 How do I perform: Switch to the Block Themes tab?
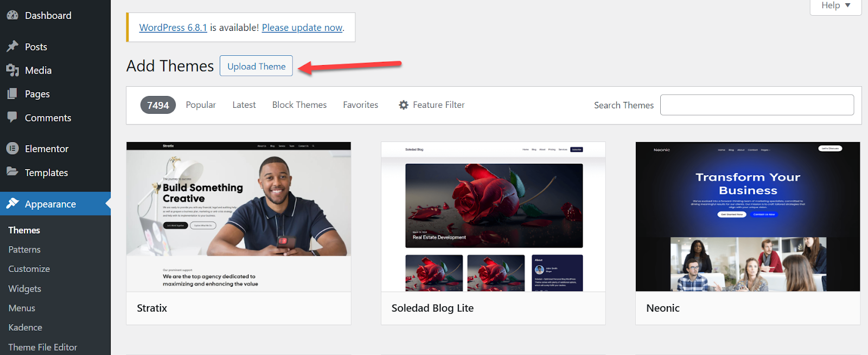coord(299,105)
